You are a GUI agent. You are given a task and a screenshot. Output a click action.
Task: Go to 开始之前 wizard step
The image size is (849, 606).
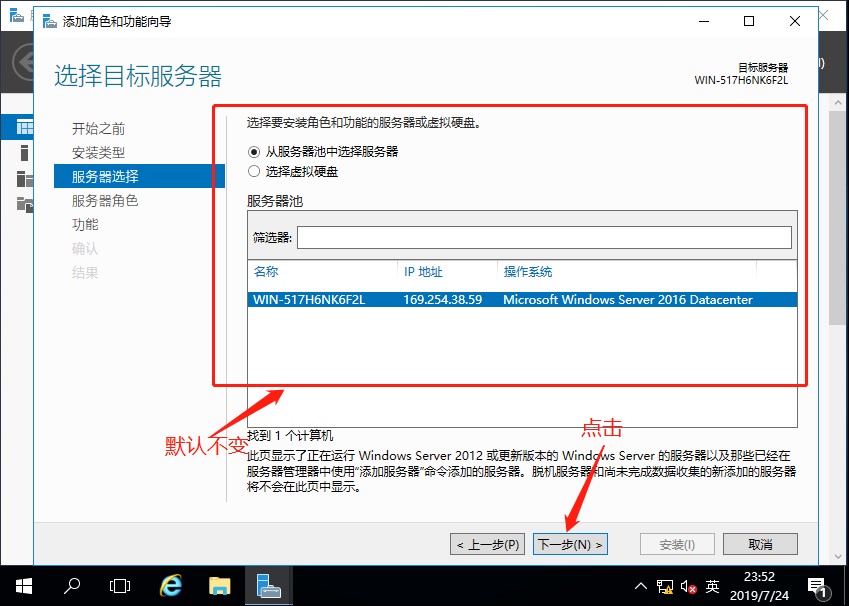(x=99, y=128)
